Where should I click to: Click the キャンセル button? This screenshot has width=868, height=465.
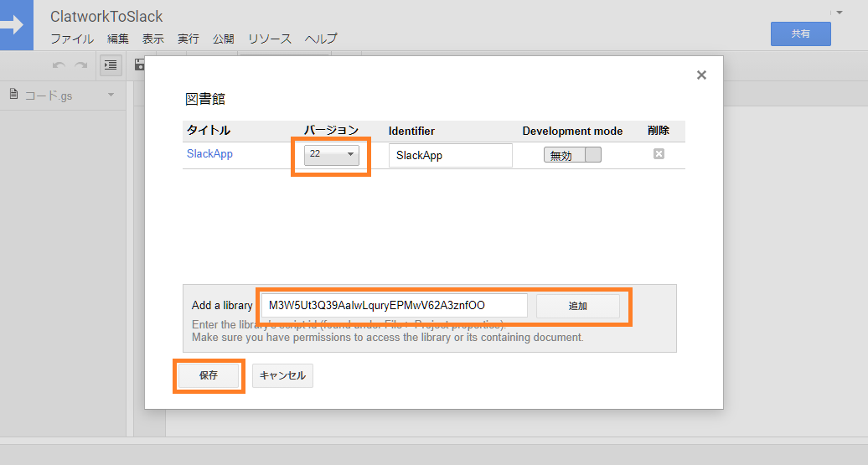(283, 375)
